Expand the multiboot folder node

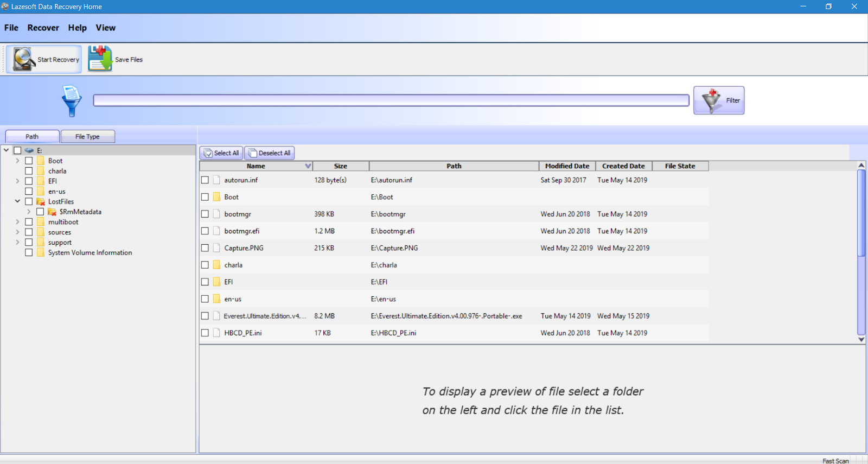(17, 222)
